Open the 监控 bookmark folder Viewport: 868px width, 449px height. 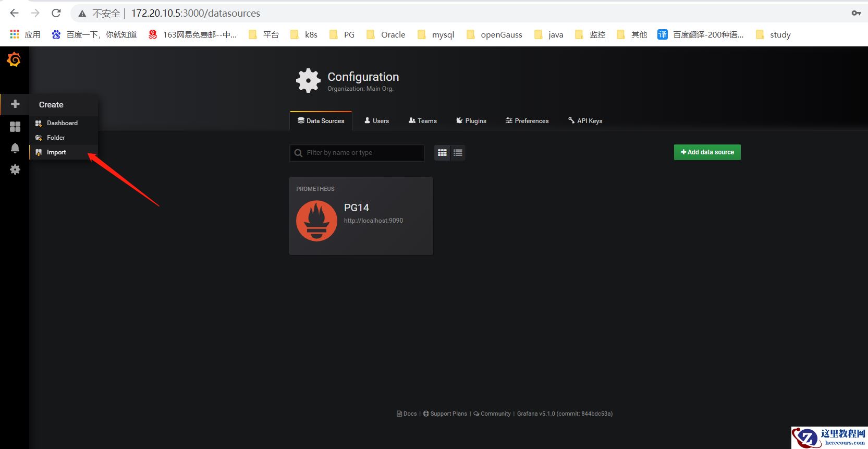point(590,34)
